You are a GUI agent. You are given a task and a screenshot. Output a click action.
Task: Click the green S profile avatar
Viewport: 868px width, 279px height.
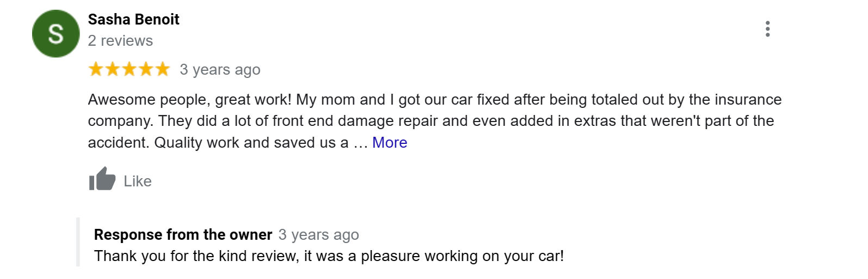click(56, 34)
